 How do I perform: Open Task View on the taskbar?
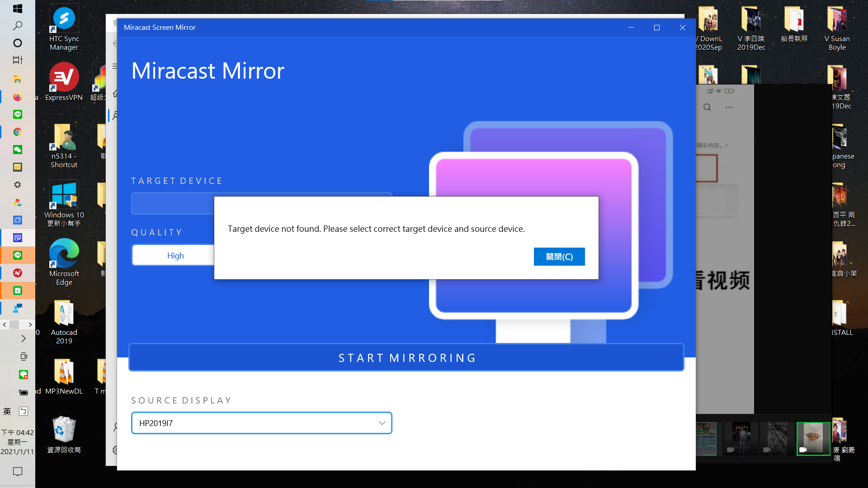point(18,60)
